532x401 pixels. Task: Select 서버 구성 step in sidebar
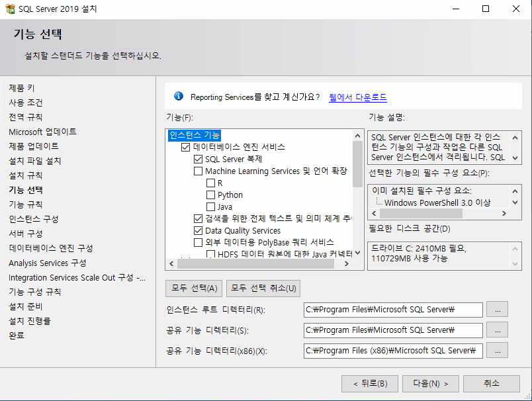(x=26, y=234)
